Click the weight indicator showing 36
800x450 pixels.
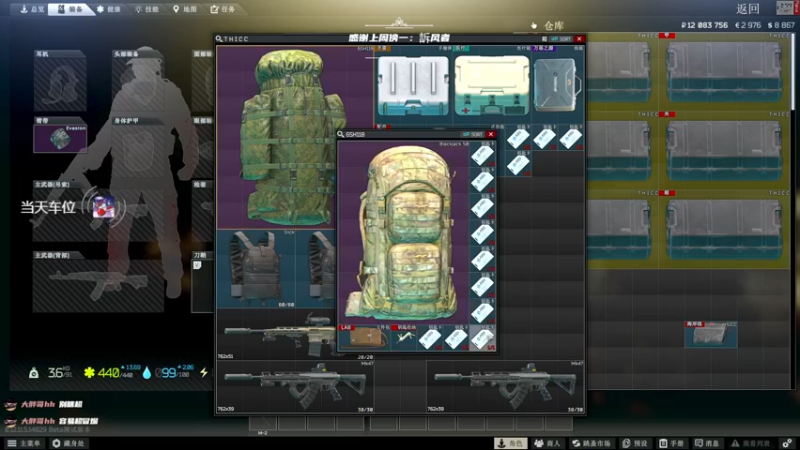tap(51, 373)
